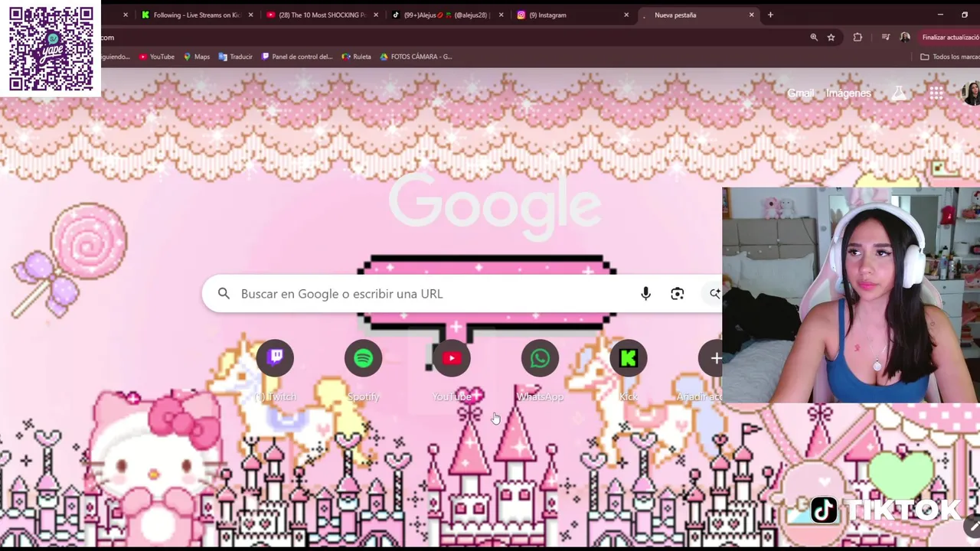Close the YouTube SHOCKING tab
This screenshot has height=551, width=980.
[376, 15]
